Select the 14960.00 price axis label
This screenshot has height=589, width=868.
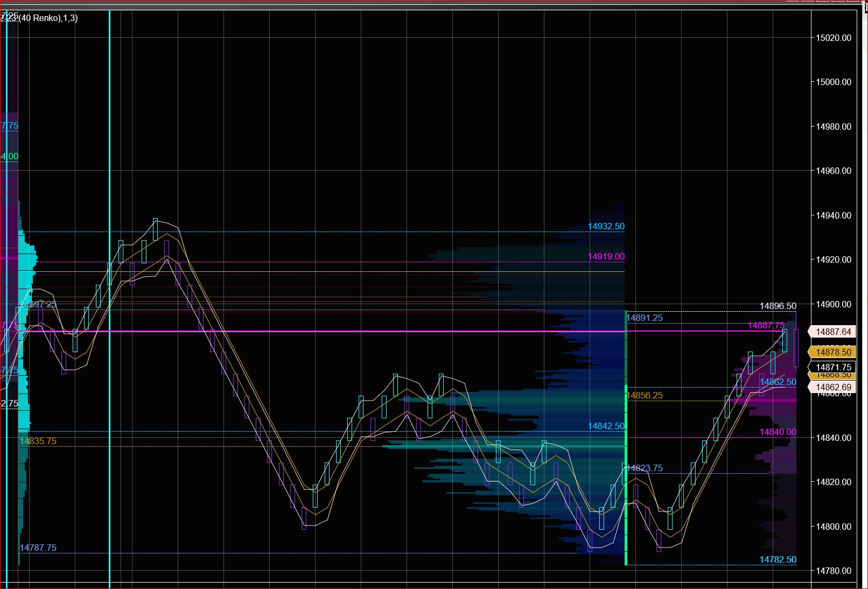click(x=834, y=171)
